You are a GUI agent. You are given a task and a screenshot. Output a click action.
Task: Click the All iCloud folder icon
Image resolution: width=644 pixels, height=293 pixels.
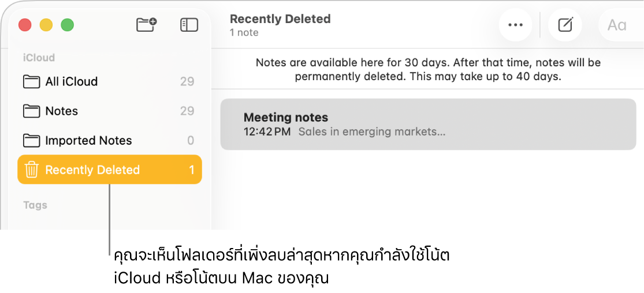(31, 81)
